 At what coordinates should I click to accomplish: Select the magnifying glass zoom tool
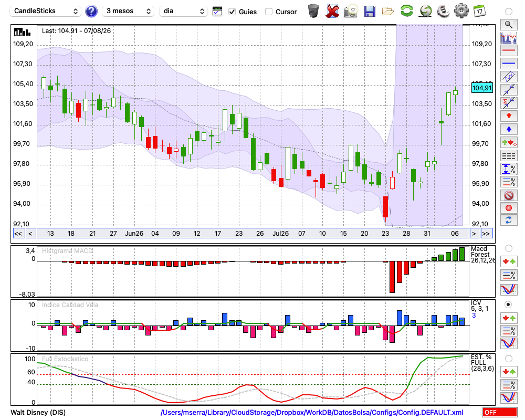(x=509, y=25)
